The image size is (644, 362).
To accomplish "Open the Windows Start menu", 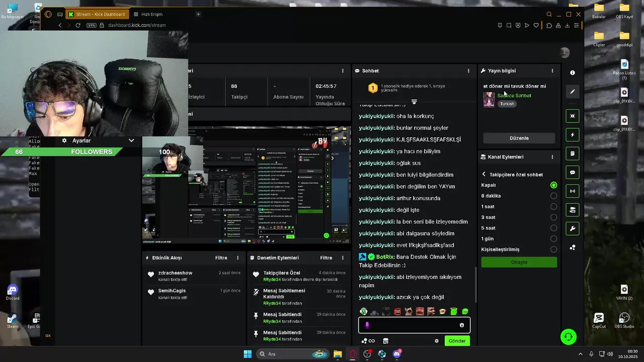I will pos(248,354).
